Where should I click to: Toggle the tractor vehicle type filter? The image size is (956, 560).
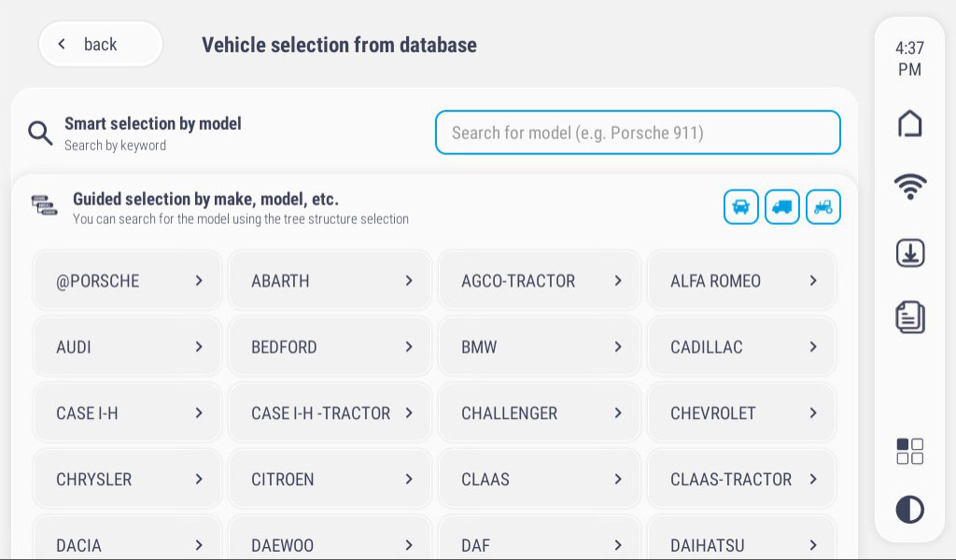(x=823, y=207)
